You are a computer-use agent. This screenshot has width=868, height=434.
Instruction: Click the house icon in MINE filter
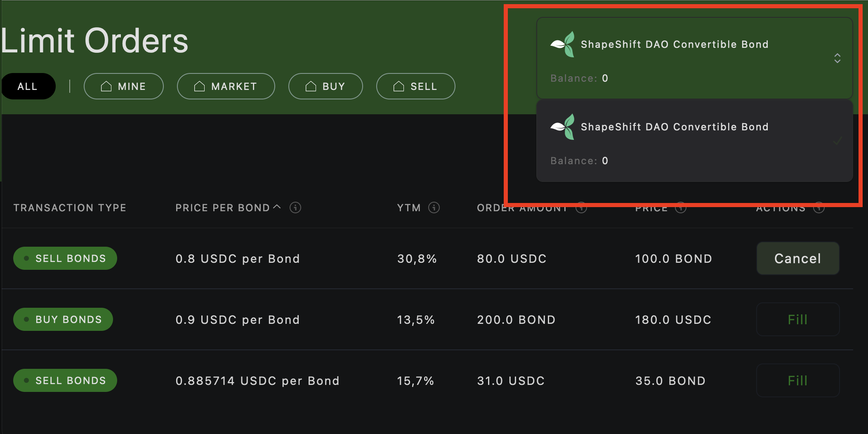pos(106,86)
